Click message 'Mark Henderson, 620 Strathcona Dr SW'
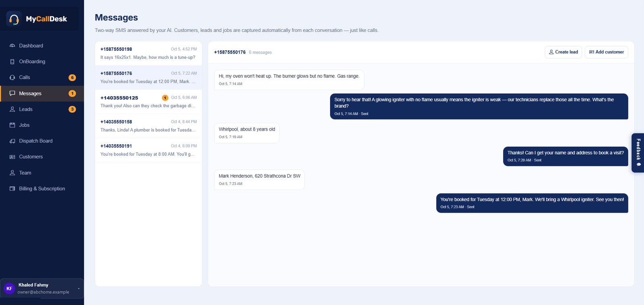This screenshot has height=305, width=644. (259, 180)
